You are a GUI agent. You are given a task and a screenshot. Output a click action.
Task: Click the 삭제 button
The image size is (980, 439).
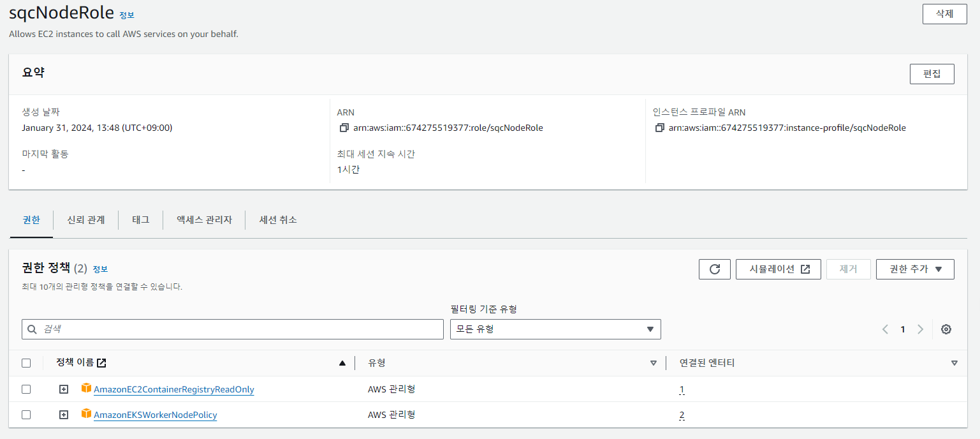944,14
